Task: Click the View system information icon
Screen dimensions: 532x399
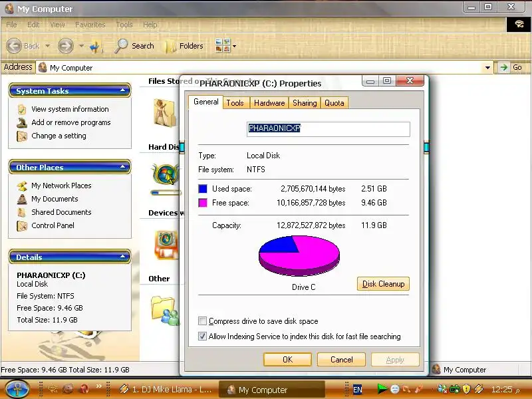Action: click(x=22, y=109)
